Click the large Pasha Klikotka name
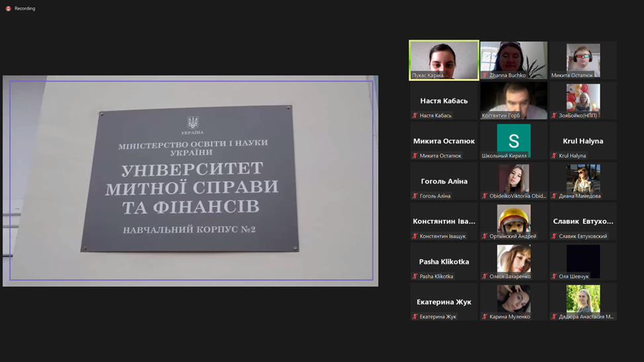The width and height of the screenshot is (644, 362). pos(444,262)
